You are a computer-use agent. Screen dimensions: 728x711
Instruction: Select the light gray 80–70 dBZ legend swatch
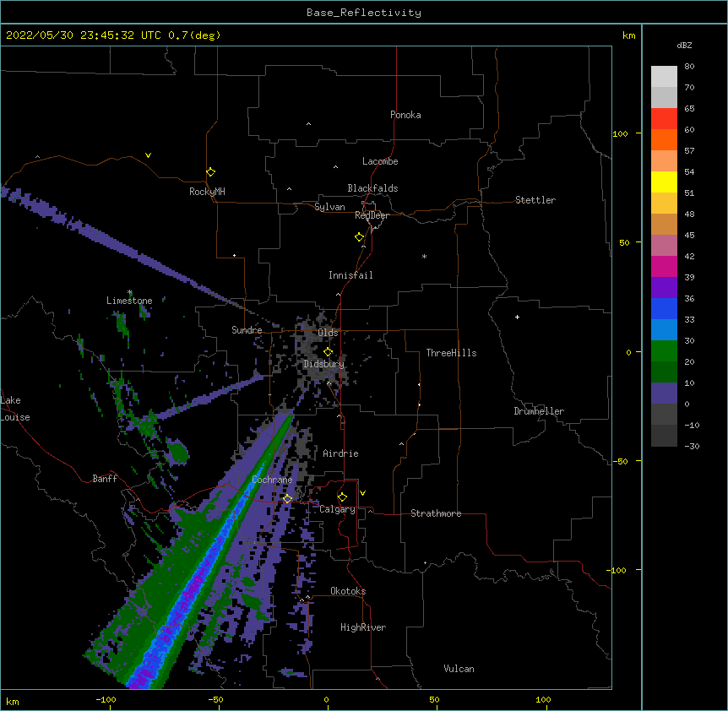coord(664,77)
